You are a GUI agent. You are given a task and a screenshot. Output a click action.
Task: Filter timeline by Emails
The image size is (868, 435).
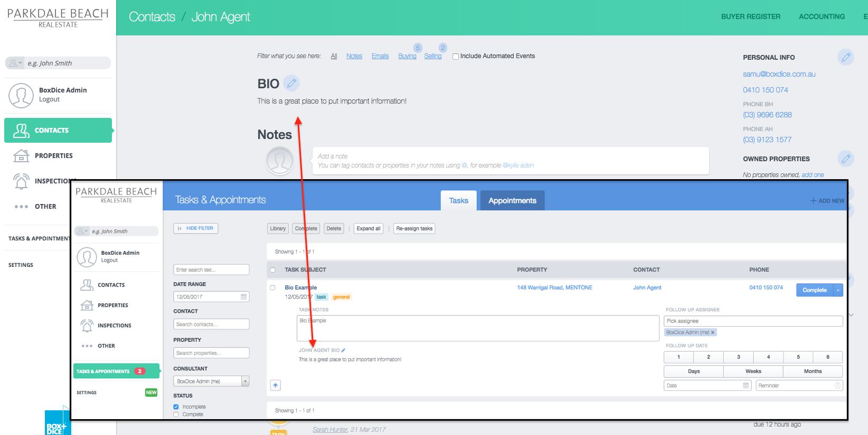coord(380,56)
